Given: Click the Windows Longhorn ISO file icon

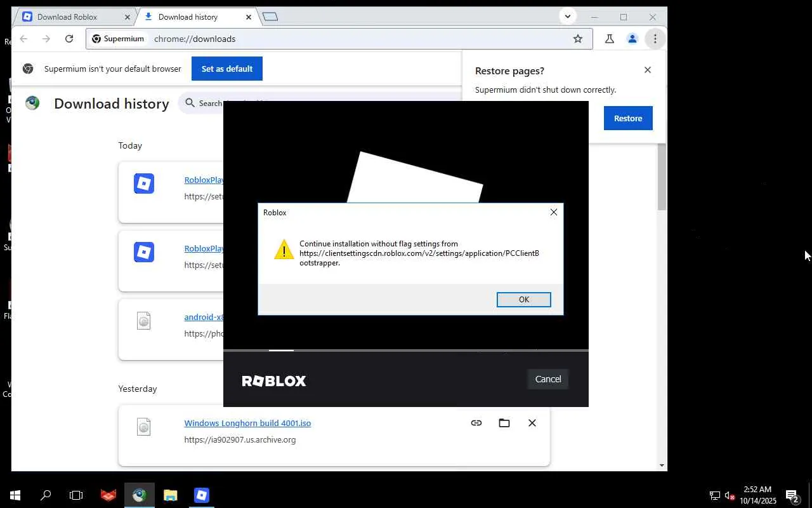Looking at the screenshot, I should pyautogui.click(x=144, y=427).
